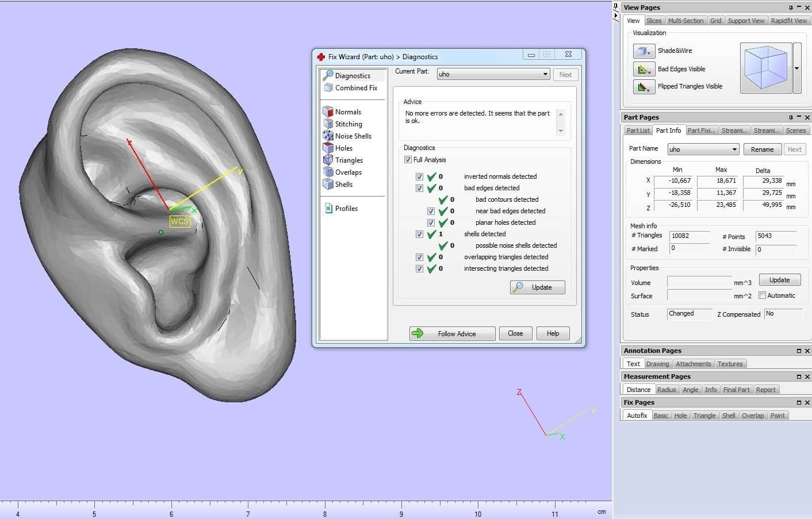Select the Holes fix icon

tap(328, 148)
